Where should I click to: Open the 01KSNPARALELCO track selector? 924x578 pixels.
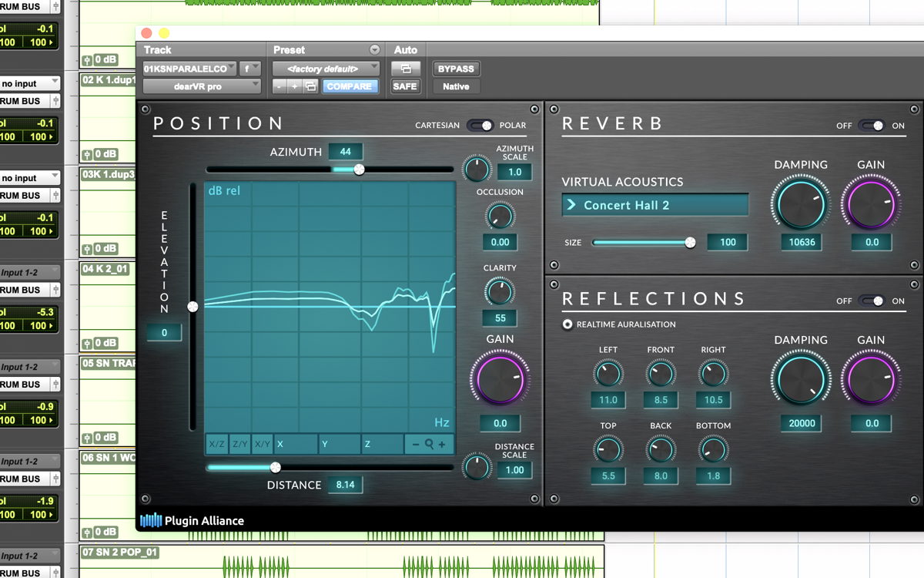pyautogui.click(x=189, y=69)
